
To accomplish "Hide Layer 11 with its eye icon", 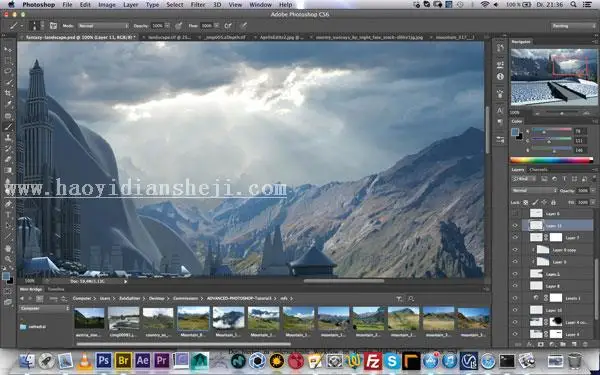I will [515, 226].
